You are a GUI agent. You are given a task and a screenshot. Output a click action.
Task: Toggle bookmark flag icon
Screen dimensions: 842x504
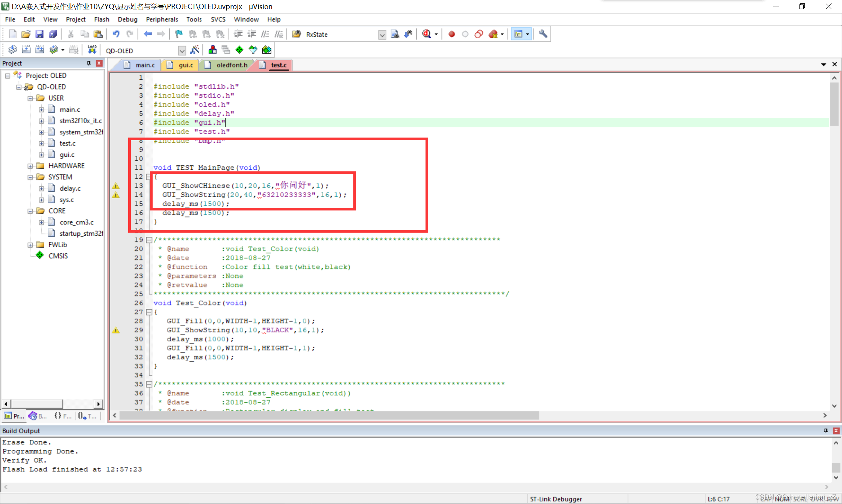[179, 34]
